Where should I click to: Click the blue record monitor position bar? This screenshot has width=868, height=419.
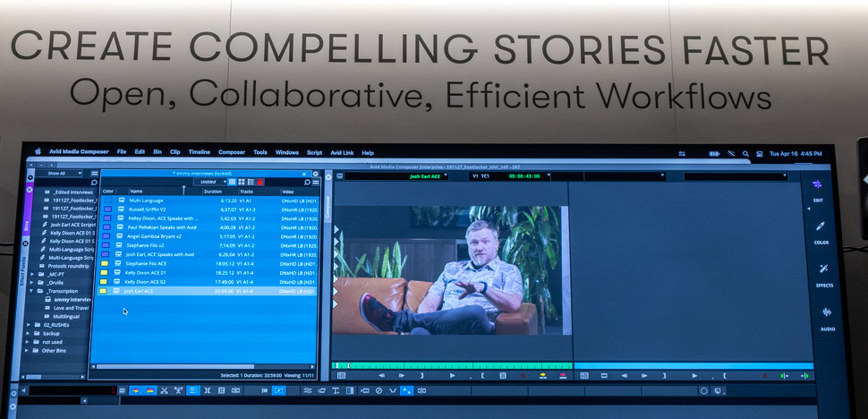[x=694, y=366]
